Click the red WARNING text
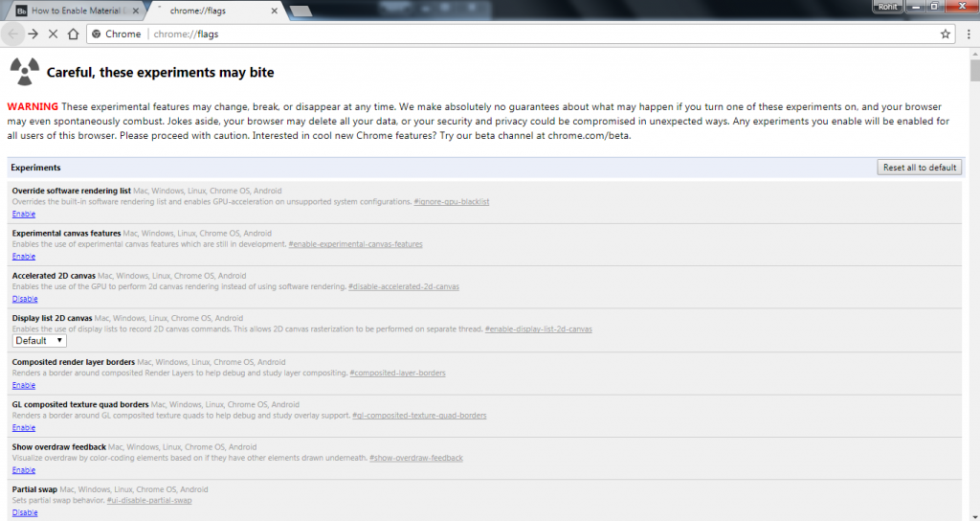The height and width of the screenshot is (521, 980). click(33, 106)
